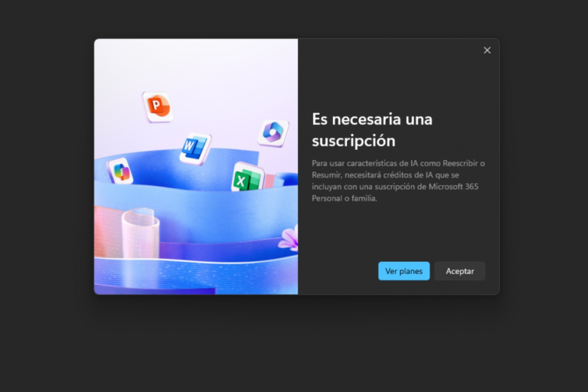This screenshot has width=588, height=392.
Task: Click the Word icon in the illustration
Action: click(x=195, y=149)
